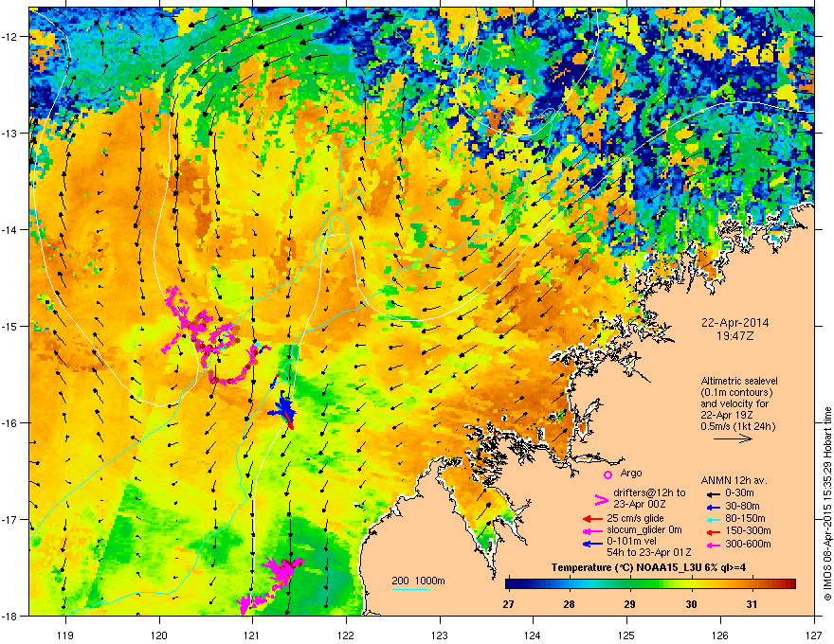Click longitude axis label 127
Viewport: 834px width, 644px height.
click(814, 635)
